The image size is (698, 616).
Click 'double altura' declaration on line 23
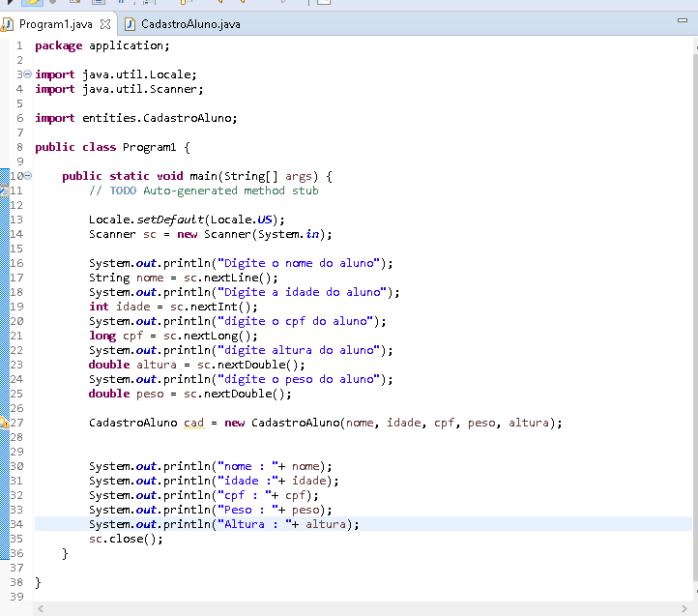[132, 365]
